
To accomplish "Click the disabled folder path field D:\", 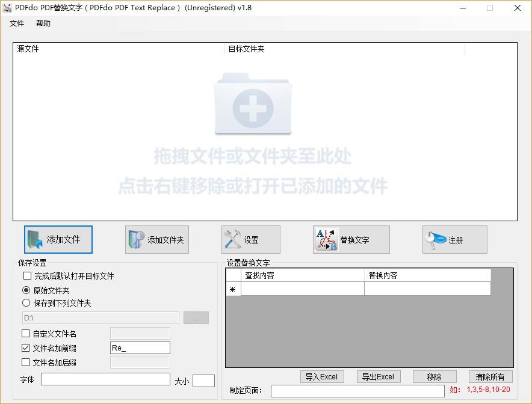I will point(101,317).
